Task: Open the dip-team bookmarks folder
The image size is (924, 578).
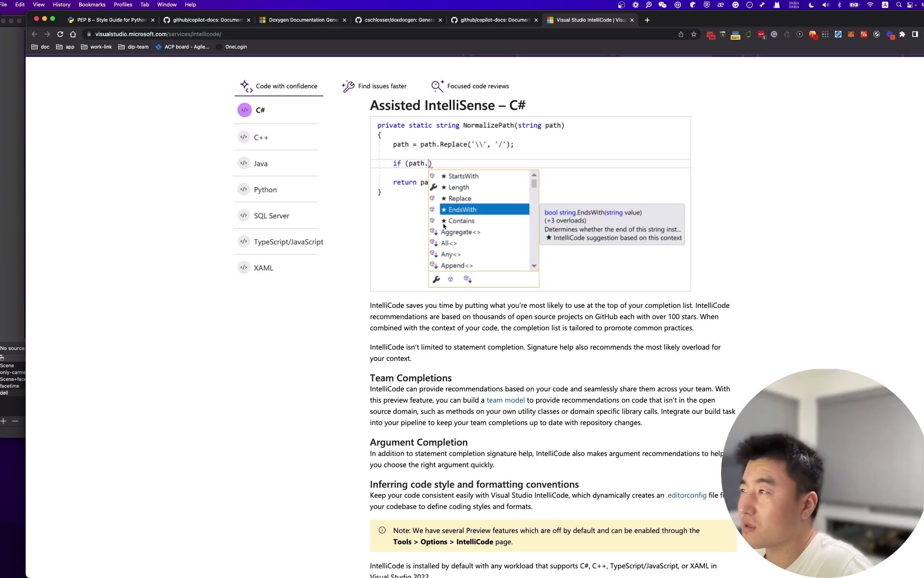Action: pos(134,47)
